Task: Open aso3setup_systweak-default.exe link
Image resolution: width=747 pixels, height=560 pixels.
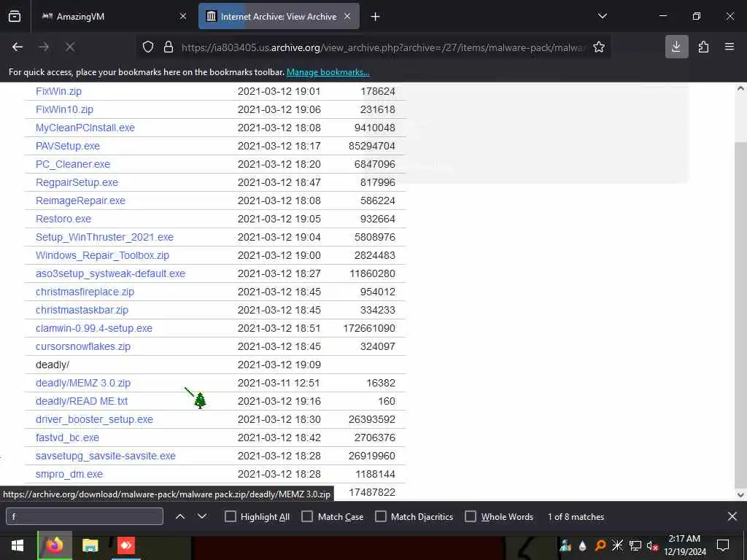Action: 111,273
